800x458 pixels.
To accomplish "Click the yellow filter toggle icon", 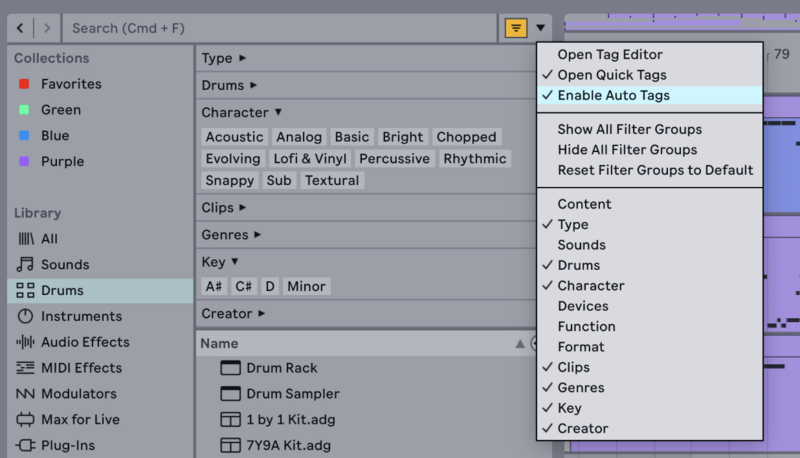I will click(516, 28).
